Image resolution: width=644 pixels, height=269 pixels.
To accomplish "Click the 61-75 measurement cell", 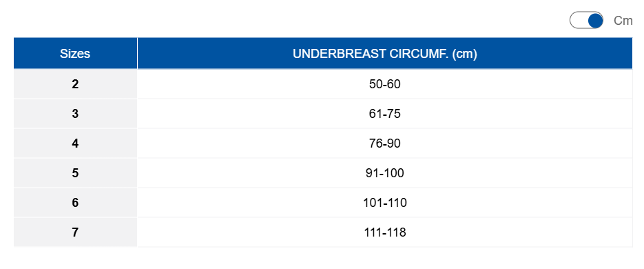I will coord(385,114).
